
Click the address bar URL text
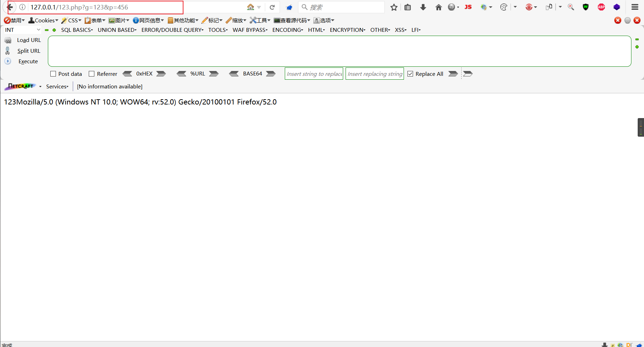tap(79, 7)
